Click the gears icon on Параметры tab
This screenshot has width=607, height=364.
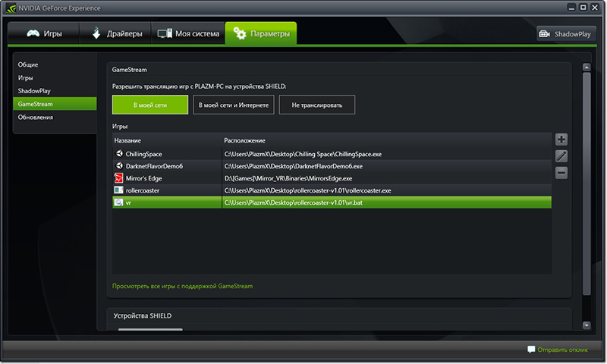[x=240, y=33]
